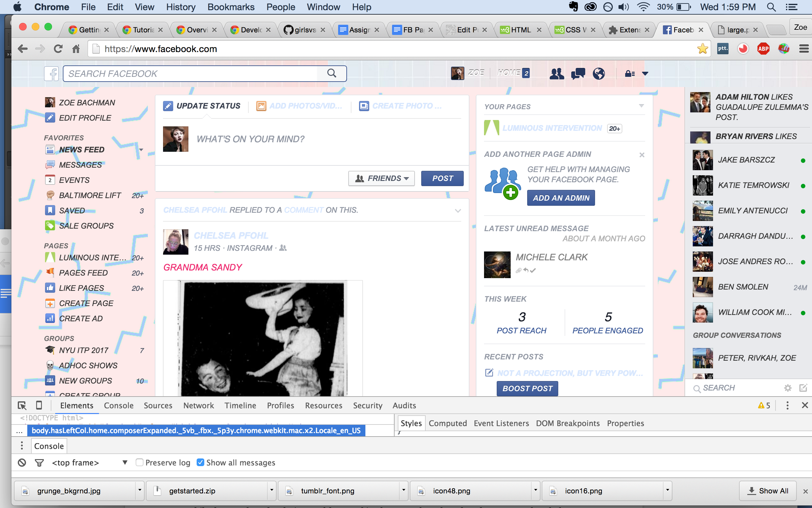This screenshot has width=812, height=508.
Task: Open chat with Jake Barszcz
Action: (749, 160)
